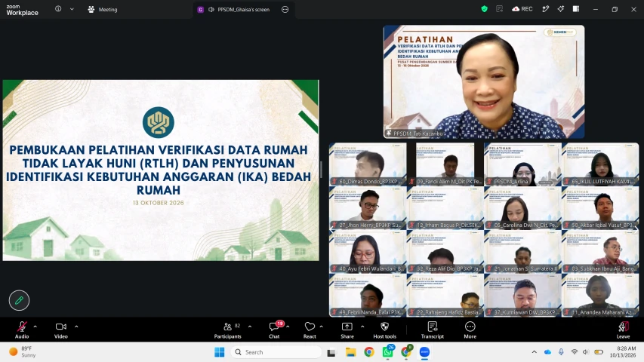The height and width of the screenshot is (362, 644).
Task: Open the Zoom taskbar icon
Action: 424,352
